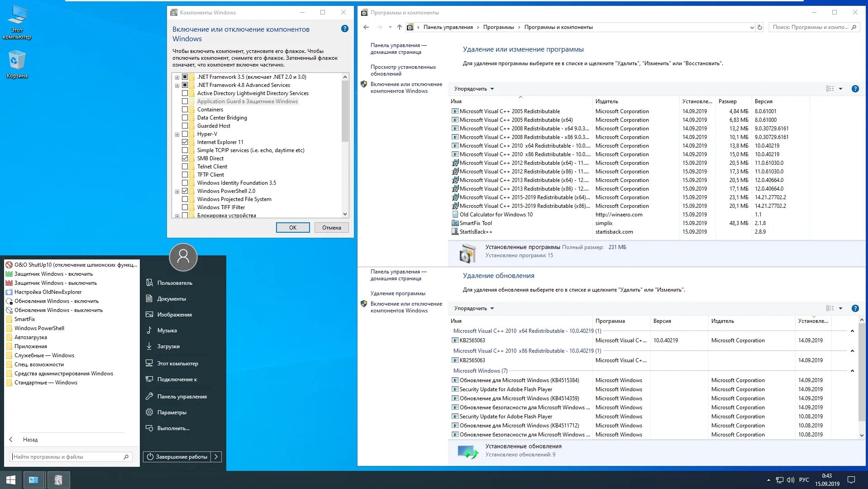Enable TFTP Client checkbox

click(185, 175)
